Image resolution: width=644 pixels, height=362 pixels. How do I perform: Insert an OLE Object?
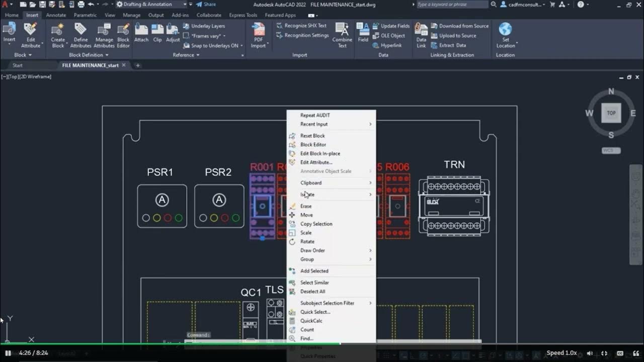point(388,36)
